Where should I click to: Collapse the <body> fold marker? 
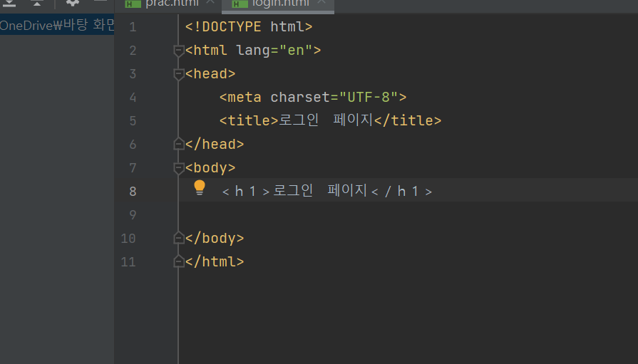[179, 168]
